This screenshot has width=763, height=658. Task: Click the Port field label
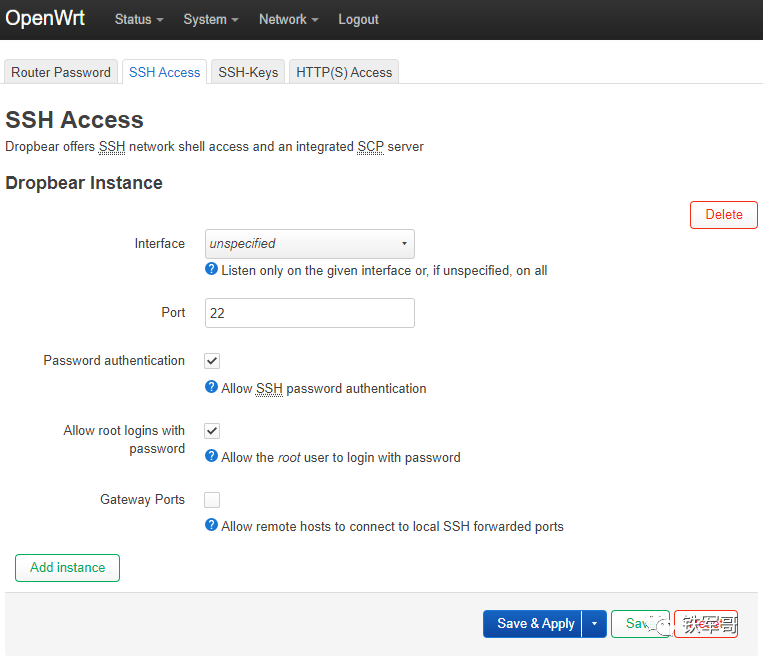pos(173,312)
